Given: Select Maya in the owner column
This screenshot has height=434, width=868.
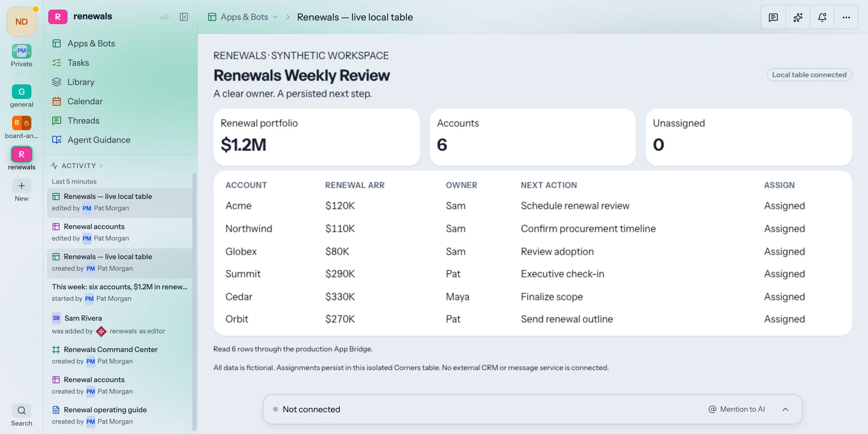Looking at the screenshot, I should pyautogui.click(x=457, y=297).
